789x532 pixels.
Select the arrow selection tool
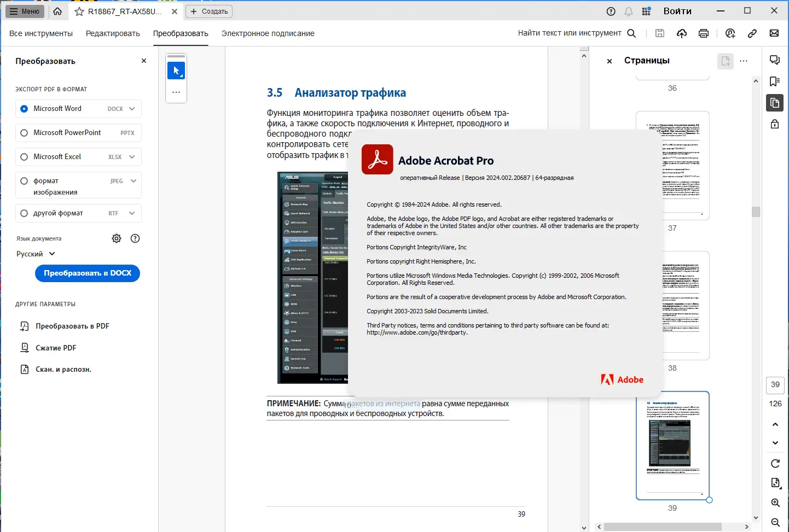[x=176, y=71]
